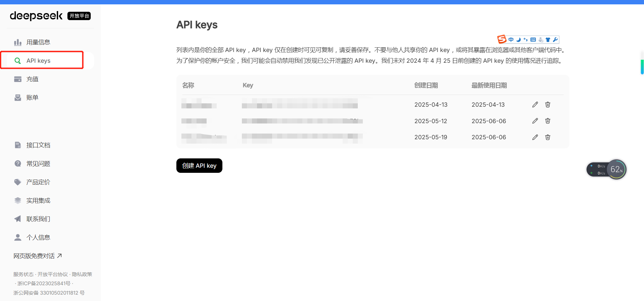This screenshot has width=644, height=301.
Task: Open 网页版免费对话 external link
Action: (x=38, y=256)
